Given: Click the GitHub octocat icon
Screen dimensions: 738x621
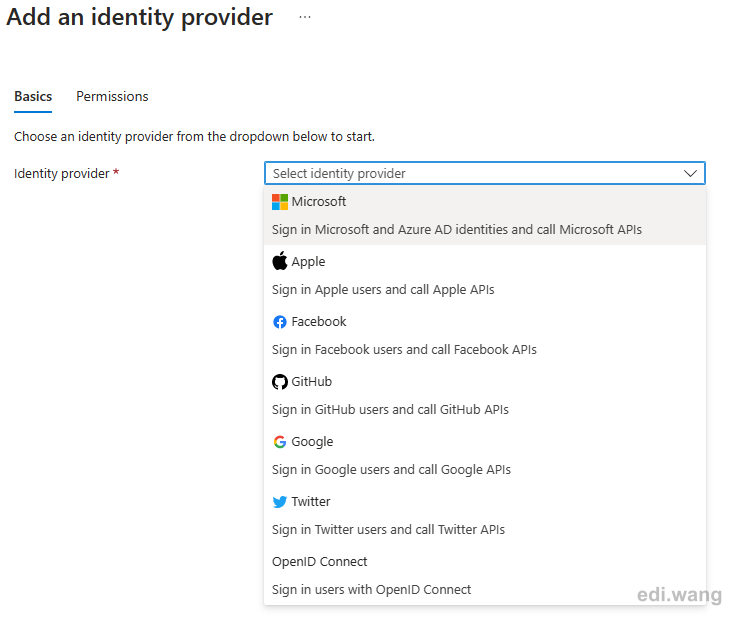Looking at the screenshot, I should click(x=280, y=382).
